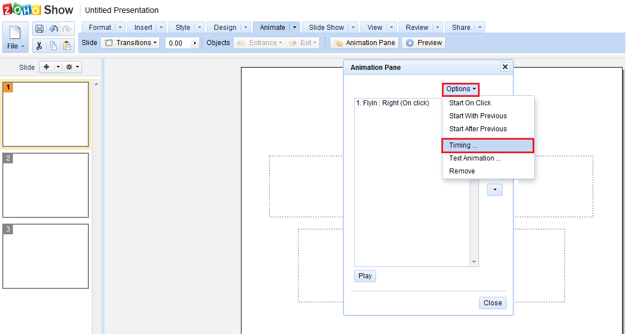Click animation list scrollbar down arrow
The height and width of the screenshot is (334, 644).
coord(475,262)
